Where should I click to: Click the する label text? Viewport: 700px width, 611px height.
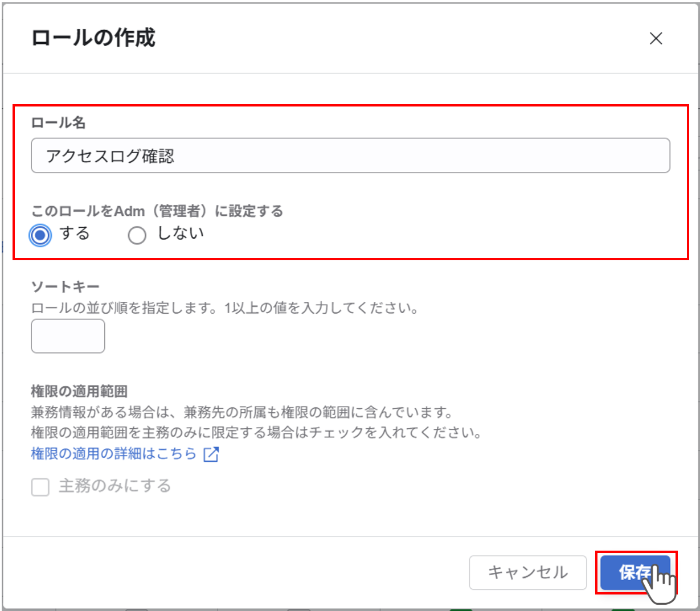75,233
